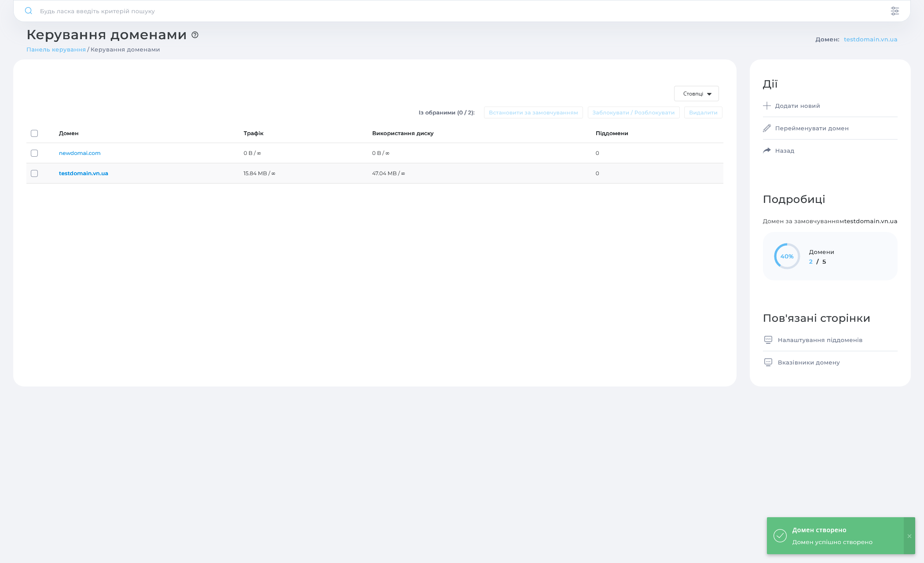Click the top-right testdomain.vn.ua domain link
The height and width of the screenshot is (563, 924).
click(x=870, y=40)
